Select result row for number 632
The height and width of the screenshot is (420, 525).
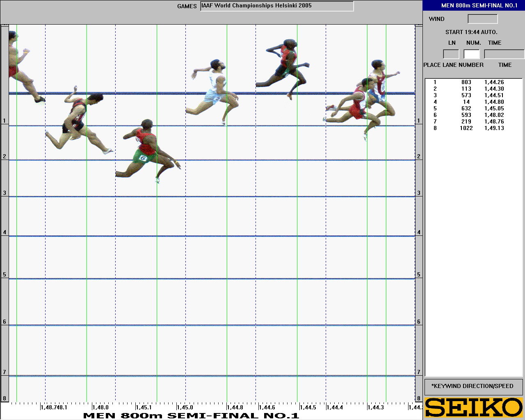[x=466, y=108]
